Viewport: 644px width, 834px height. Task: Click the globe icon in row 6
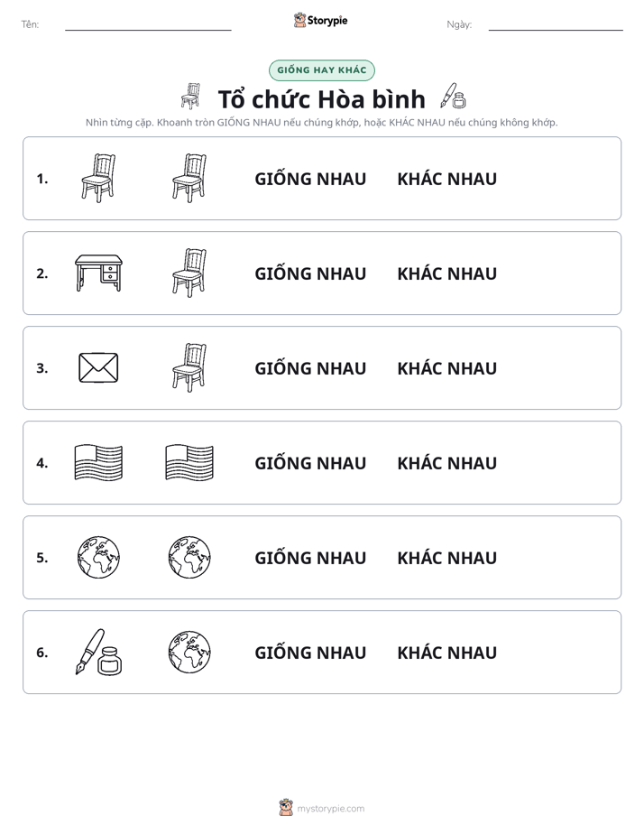click(x=189, y=652)
